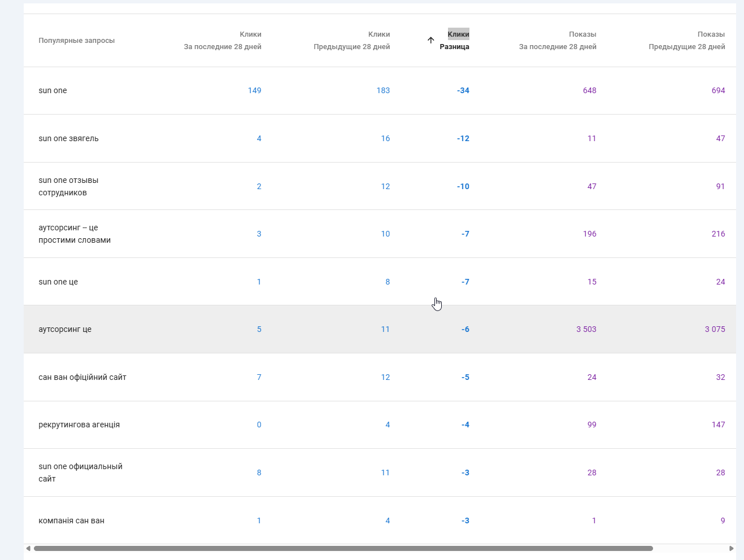Click highlighted 'аутсорсинг це' row

coord(65,329)
